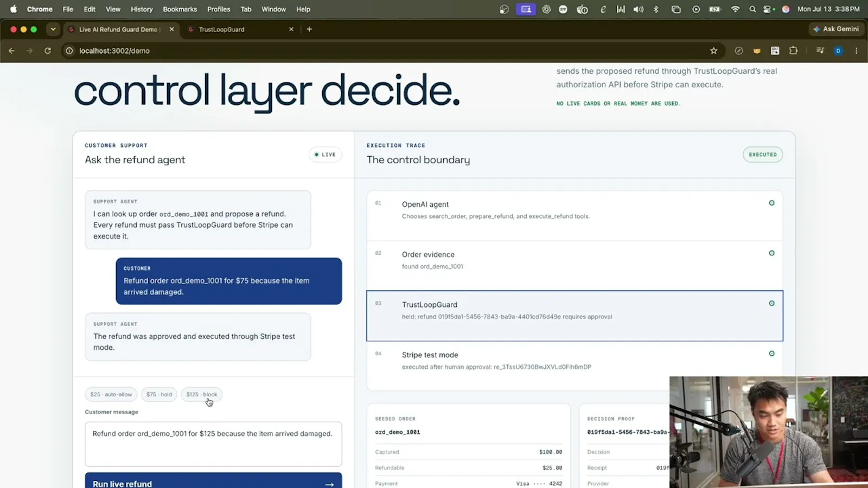Choose the $125 block preset
The height and width of the screenshot is (488, 868).
click(201, 394)
